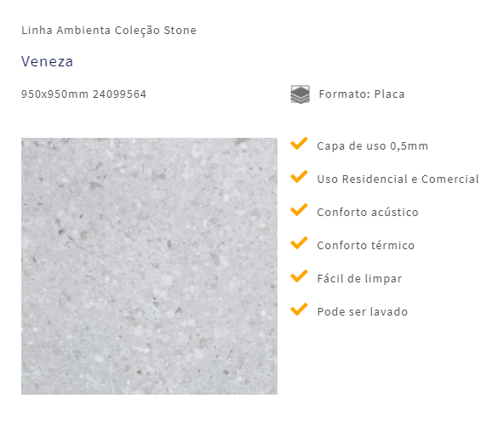This screenshot has width=504, height=444.
Task: Click checkmark beside Conforto térmico
Action: [x=299, y=243]
